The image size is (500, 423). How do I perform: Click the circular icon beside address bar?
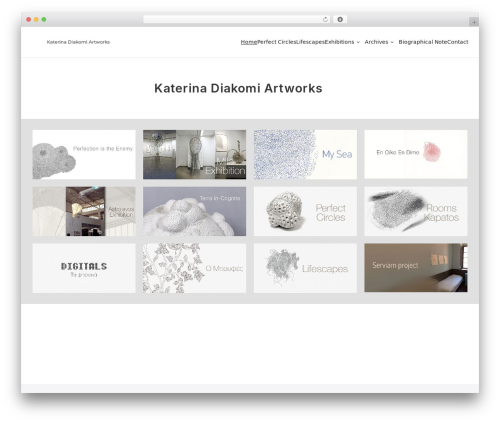(x=340, y=20)
